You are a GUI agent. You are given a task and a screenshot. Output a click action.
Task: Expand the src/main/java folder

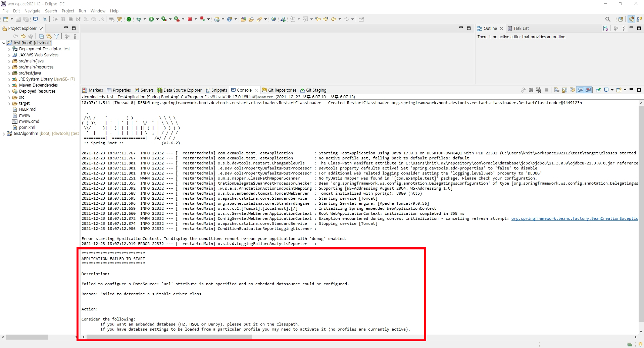9,61
